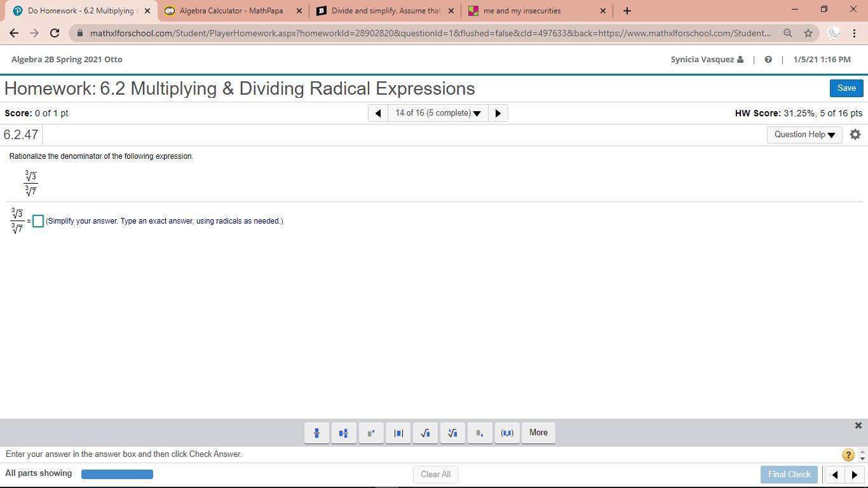868x488 pixels.
Task: Save the homework with the Save button
Action: 846,88
